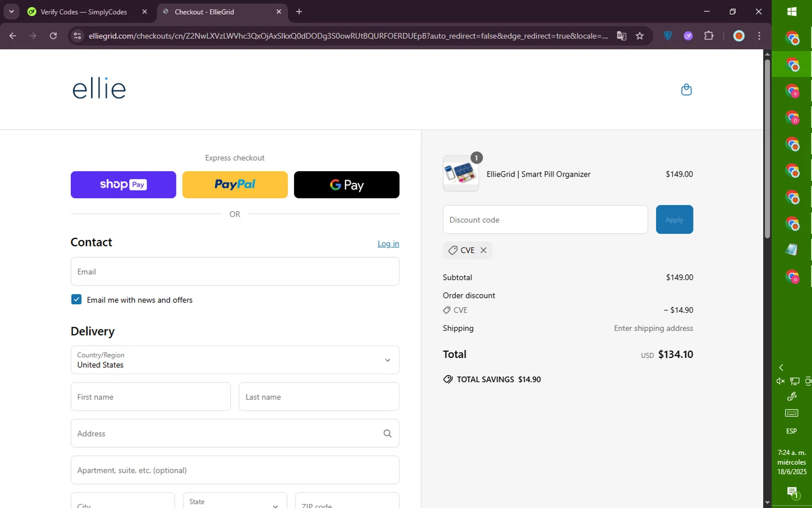
Task: Open Windows notification center
Action: 792,492
